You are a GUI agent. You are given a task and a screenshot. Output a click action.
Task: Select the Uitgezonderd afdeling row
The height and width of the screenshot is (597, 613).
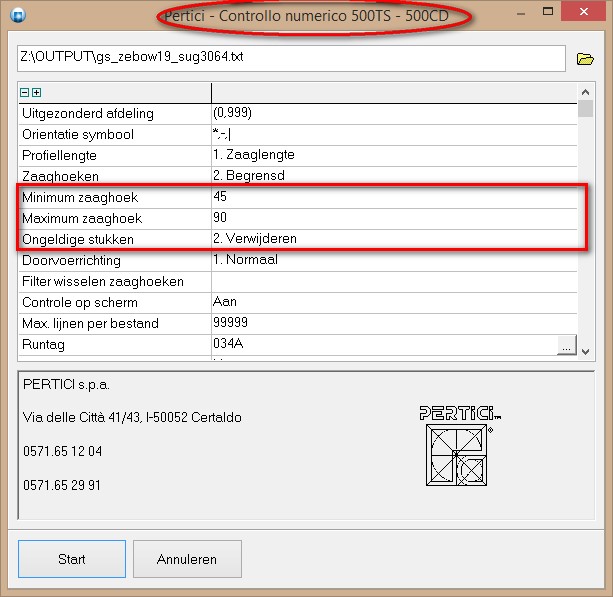[x=298, y=114]
